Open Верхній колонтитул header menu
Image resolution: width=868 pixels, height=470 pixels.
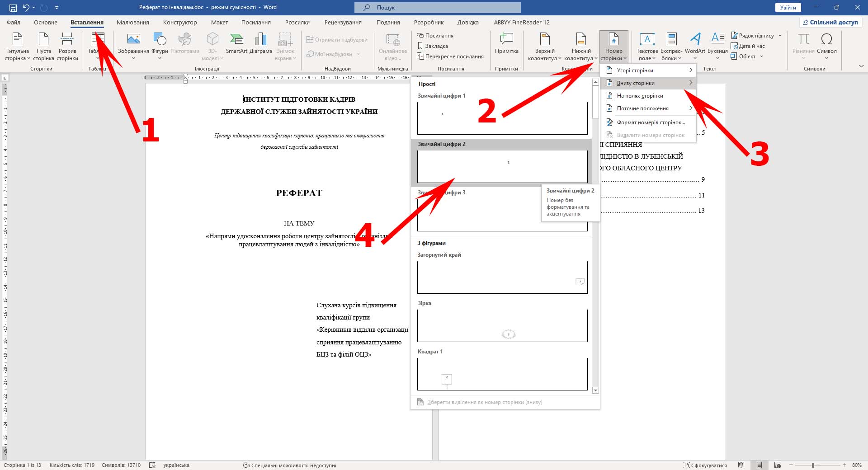pyautogui.click(x=545, y=47)
